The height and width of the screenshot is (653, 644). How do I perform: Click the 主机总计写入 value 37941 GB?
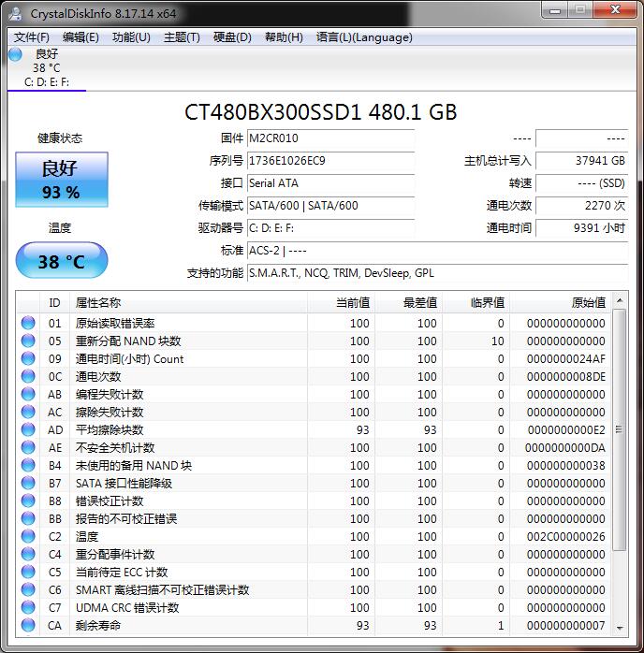tap(581, 161)
